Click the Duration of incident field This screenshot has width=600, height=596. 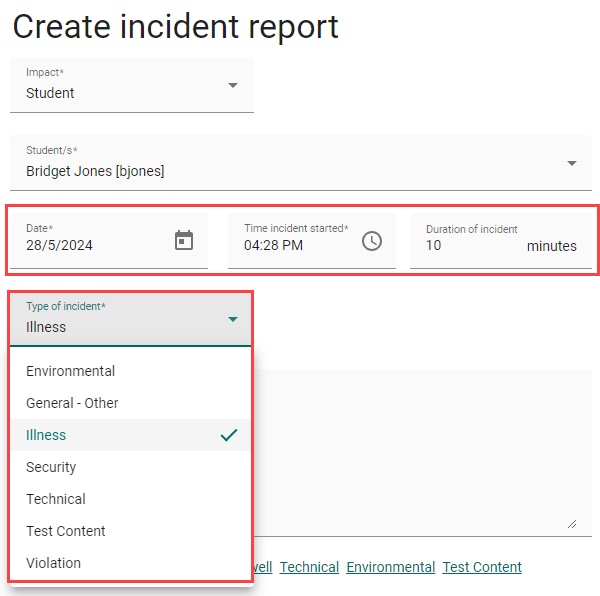tap(470, 245)
